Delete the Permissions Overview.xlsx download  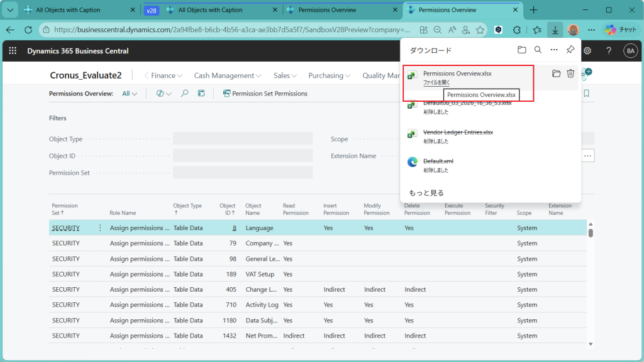pyautogui.click(x=570, y=74)
